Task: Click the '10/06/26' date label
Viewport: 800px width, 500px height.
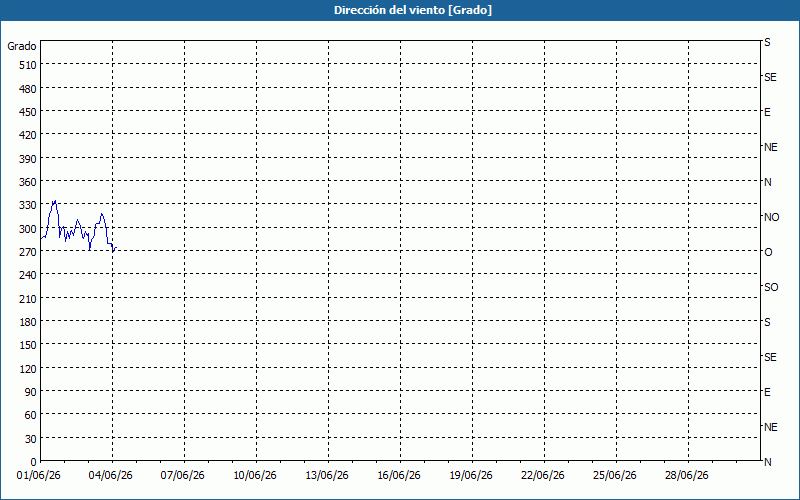Action: click(255, 476)
